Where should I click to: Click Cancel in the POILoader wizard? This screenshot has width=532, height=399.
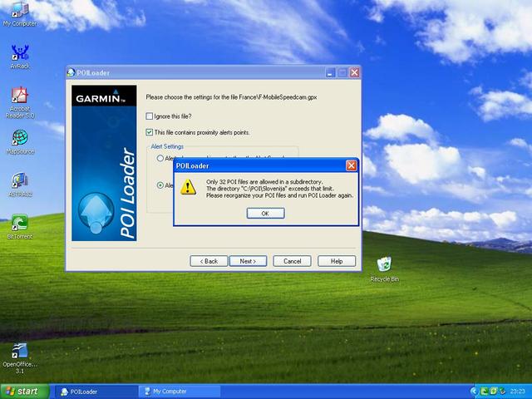292,261
